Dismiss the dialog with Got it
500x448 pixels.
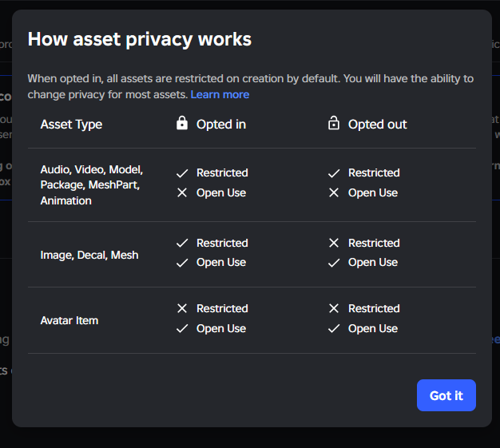coord(446,395)
